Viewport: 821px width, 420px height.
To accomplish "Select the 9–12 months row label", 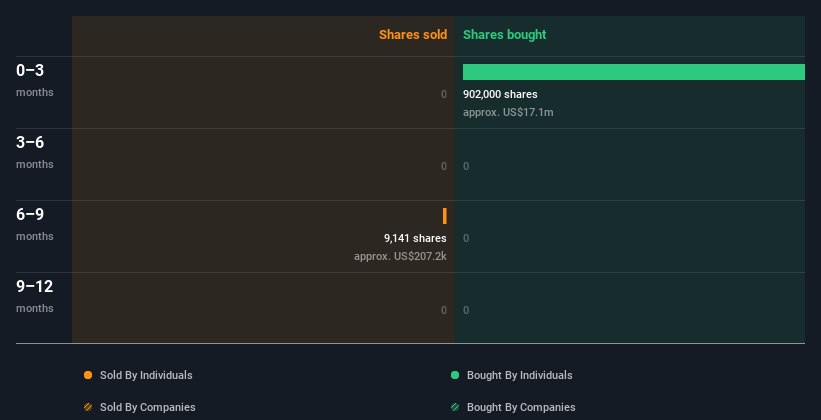I will pos(35,296).
